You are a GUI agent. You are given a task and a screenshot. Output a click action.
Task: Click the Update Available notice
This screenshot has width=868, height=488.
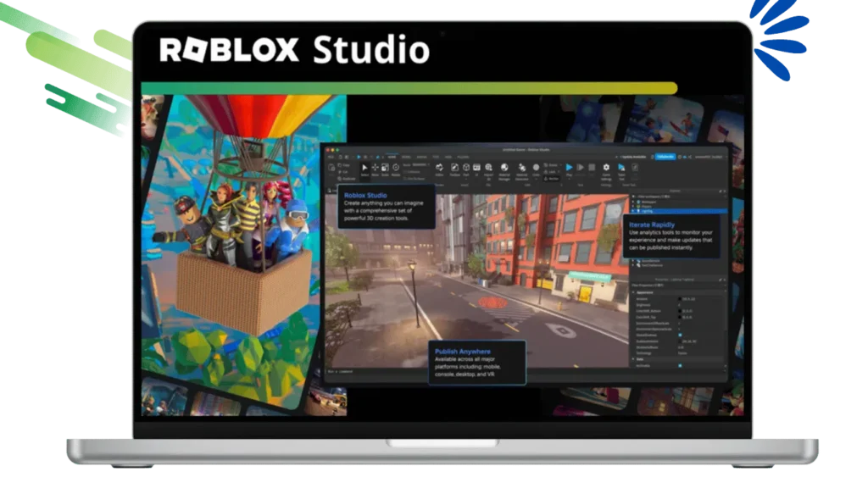tap(632, 157)
